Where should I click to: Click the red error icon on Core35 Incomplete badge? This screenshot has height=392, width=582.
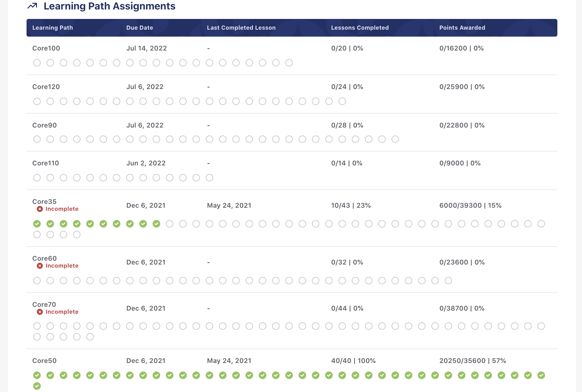(x=40, y=209)
